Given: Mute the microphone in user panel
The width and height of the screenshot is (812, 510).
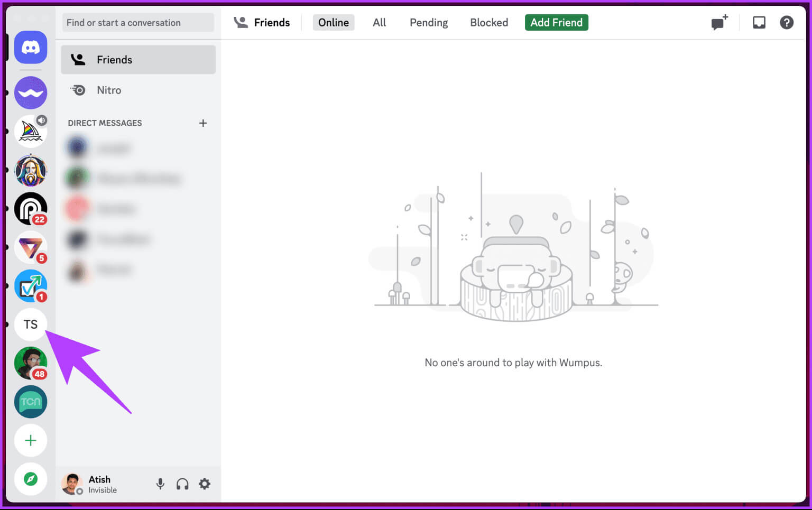Looking at the screenshot, I should (160, 484).
